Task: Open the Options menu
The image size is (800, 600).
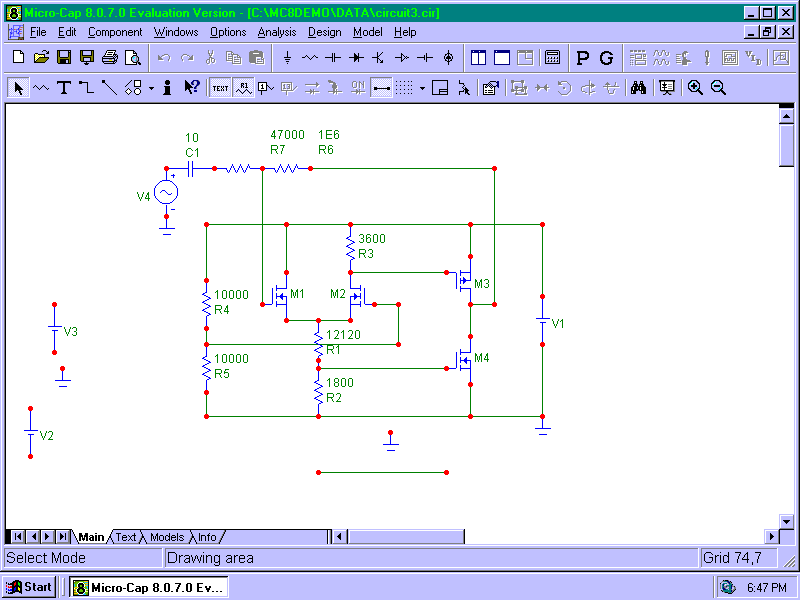Action: tap(228, 32)
